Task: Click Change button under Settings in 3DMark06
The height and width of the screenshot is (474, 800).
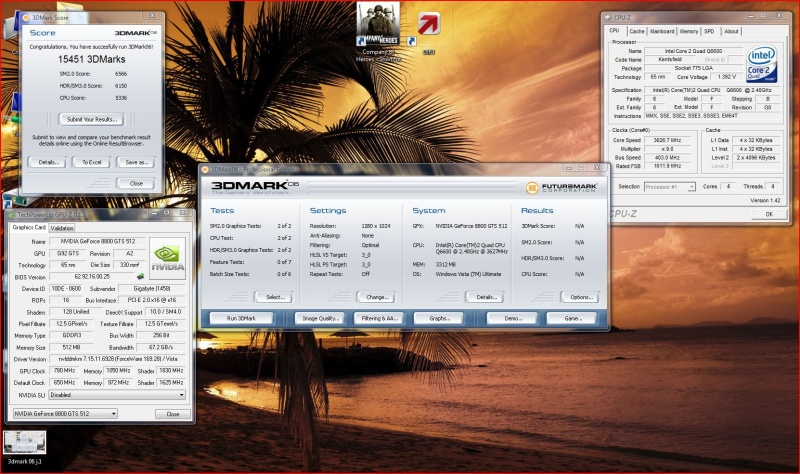Action: tap(377, 297)
